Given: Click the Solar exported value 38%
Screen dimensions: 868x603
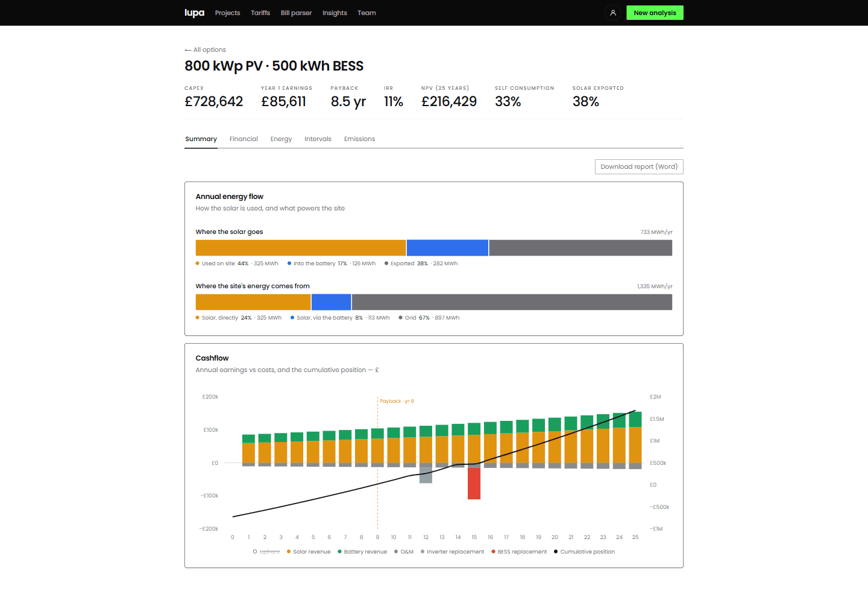Looking at the screenshot, I should (x=586, y=101).
